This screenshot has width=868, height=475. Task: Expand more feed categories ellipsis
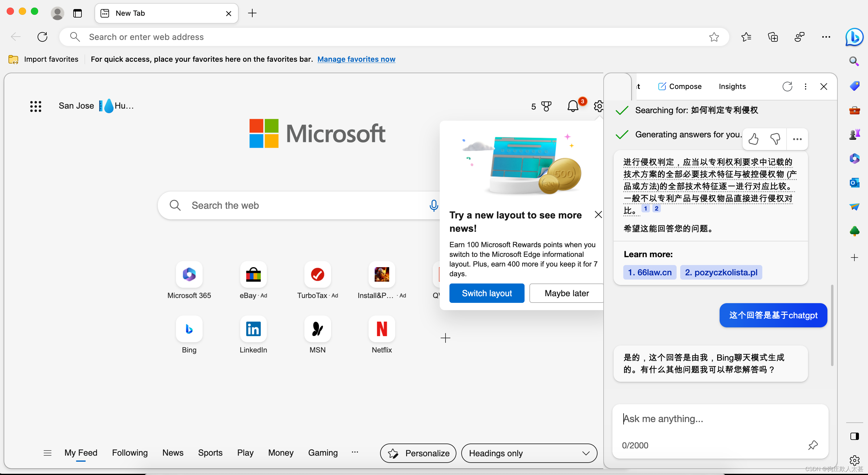tap(355, 452)
